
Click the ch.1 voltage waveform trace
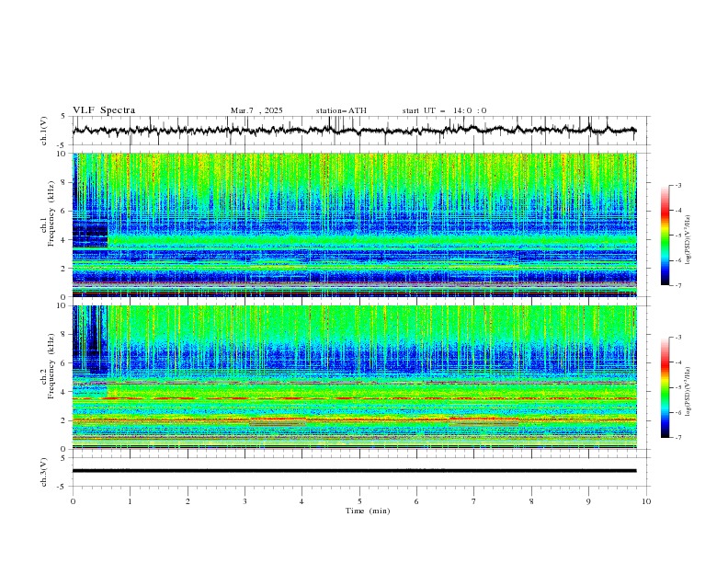354,131
